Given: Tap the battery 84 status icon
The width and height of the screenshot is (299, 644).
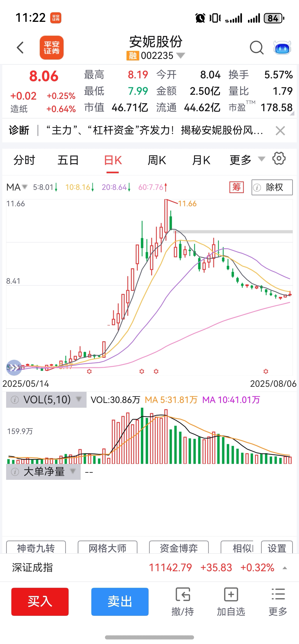Looking at the screenshot, I should 274,18.
